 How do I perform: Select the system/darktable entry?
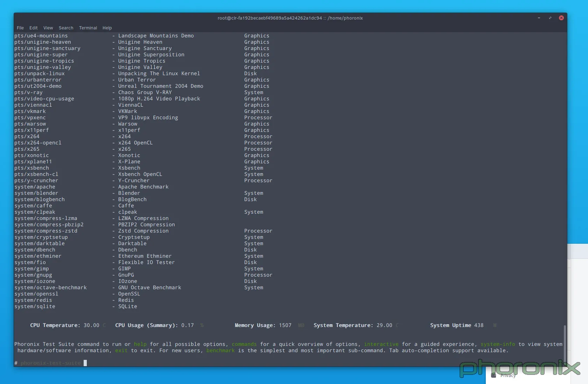point(40,243)
